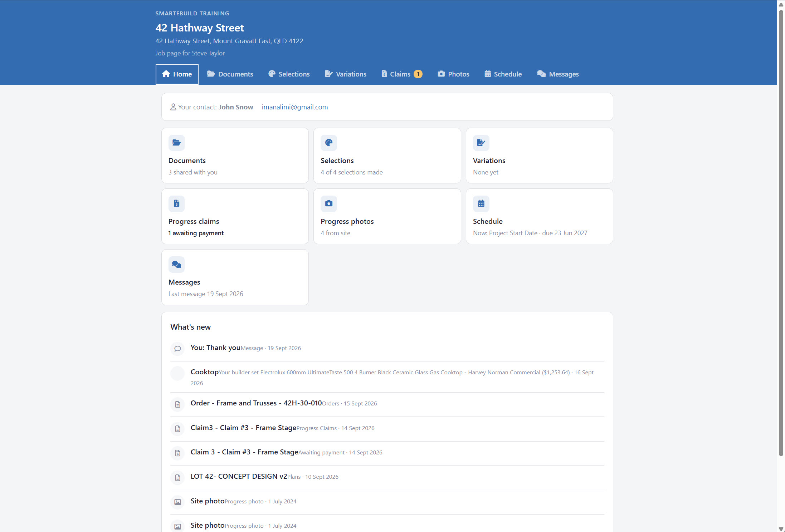
Task: Open the Variations card title
Action: pyautogui.click(x=489, y=161)
